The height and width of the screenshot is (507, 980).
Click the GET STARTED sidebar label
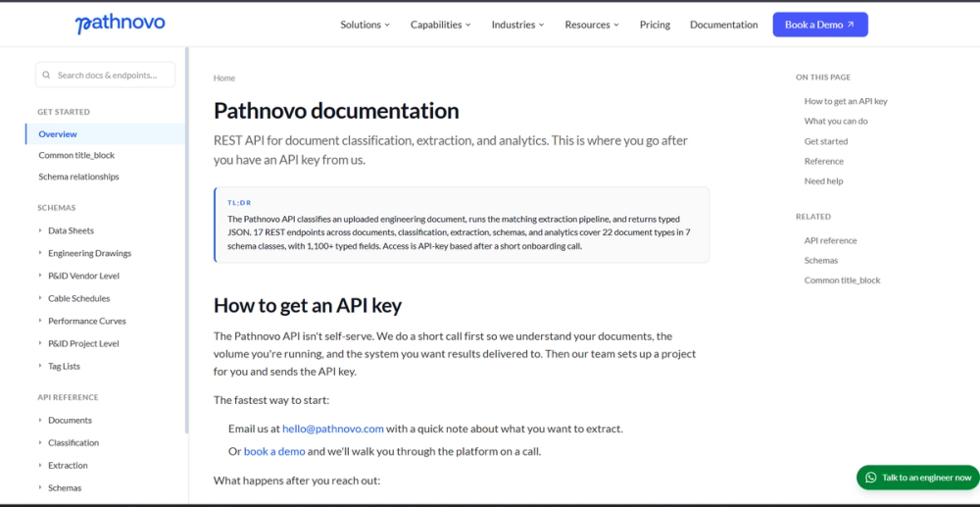(64, 112)
